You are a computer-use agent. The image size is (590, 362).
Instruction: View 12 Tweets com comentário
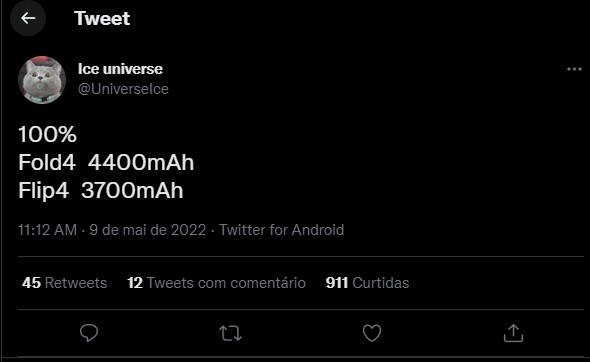(x=216, y=283)
